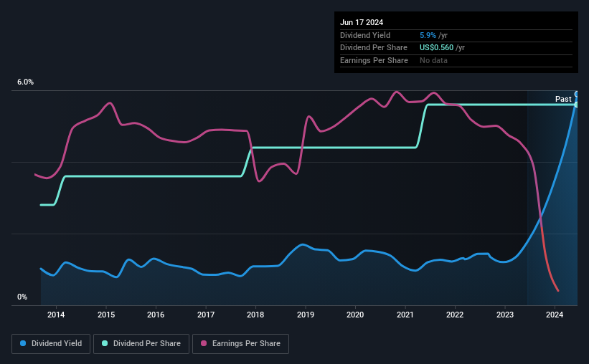Click the Jun 17 2024 tooltip date
The height and width of the screenshot is (364, 589).
point(362,22)
